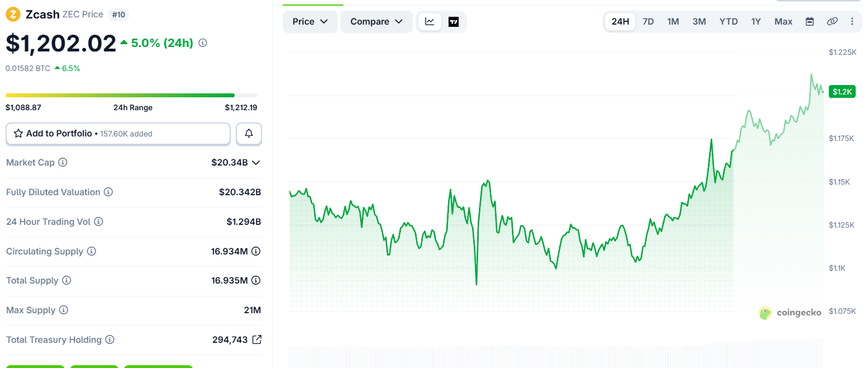The image size is (868, 368).
Task: Select the 1M time range
Action: (x=673, y=22)
